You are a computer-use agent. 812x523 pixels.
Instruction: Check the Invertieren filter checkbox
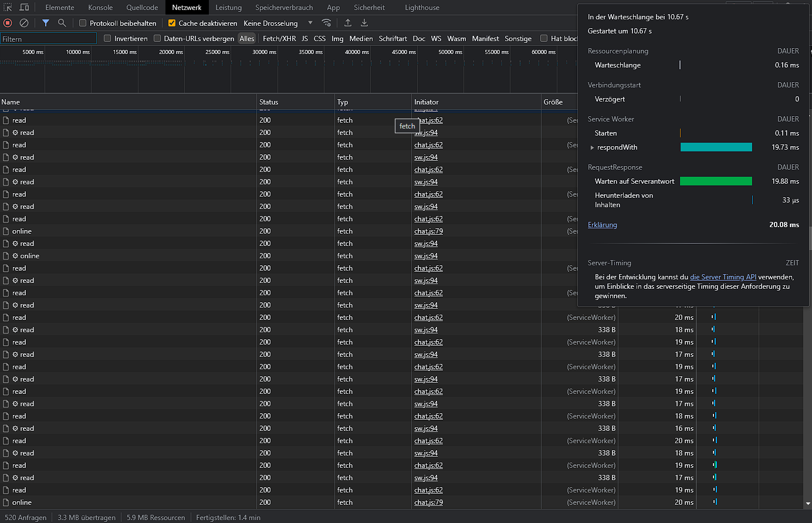point(107,39)
